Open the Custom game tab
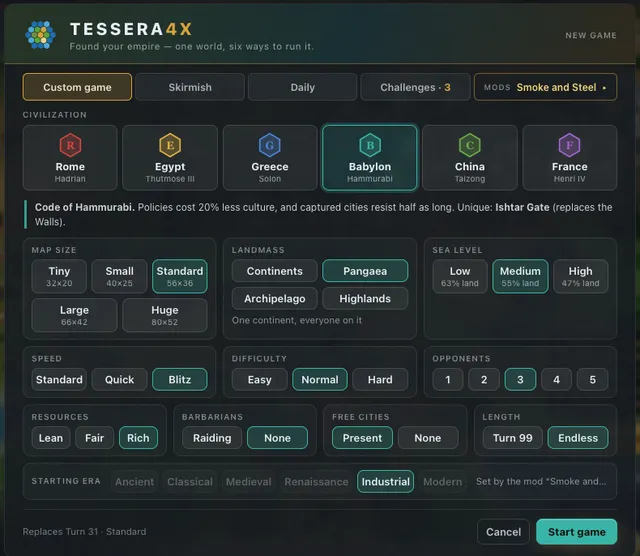640x556 pixels. (x=77, y=87)
